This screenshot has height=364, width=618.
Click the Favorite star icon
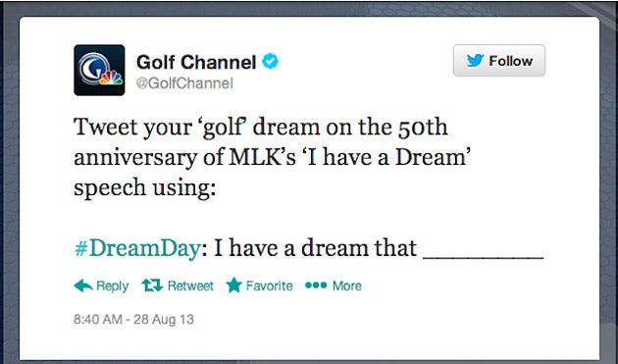click(234, 285)
